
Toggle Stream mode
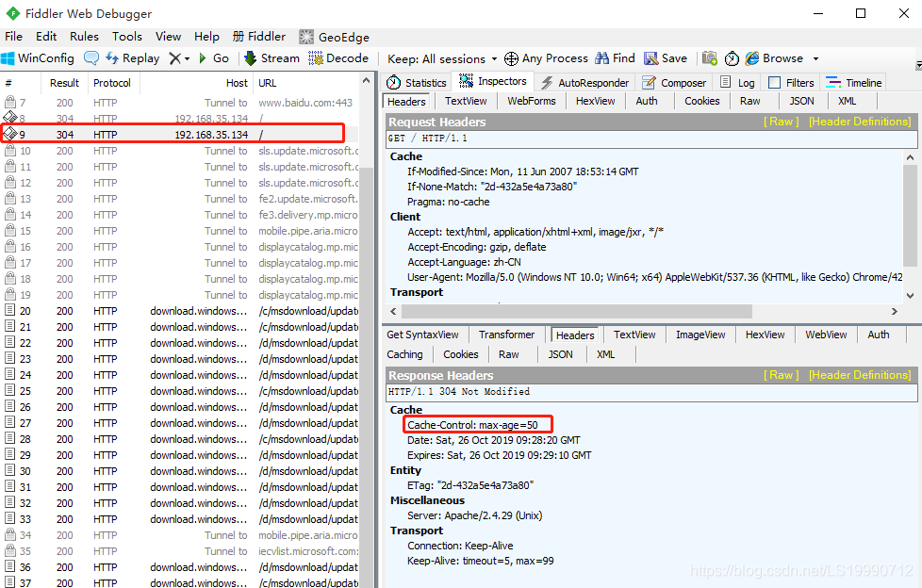tap(272, 58)
